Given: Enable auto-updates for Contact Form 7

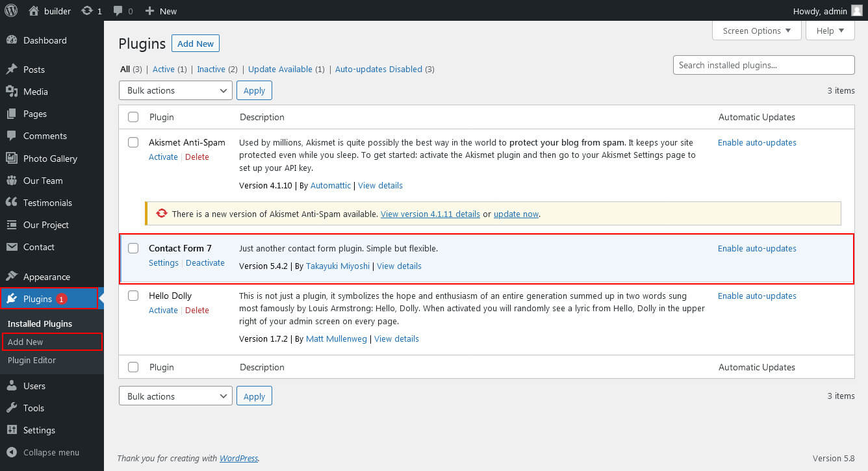Looking at the screenshot, I should (x=757, y=248).
